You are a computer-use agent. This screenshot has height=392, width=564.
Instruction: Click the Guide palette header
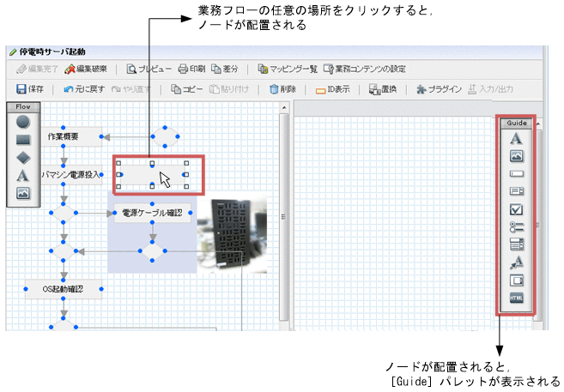(517, 123)
